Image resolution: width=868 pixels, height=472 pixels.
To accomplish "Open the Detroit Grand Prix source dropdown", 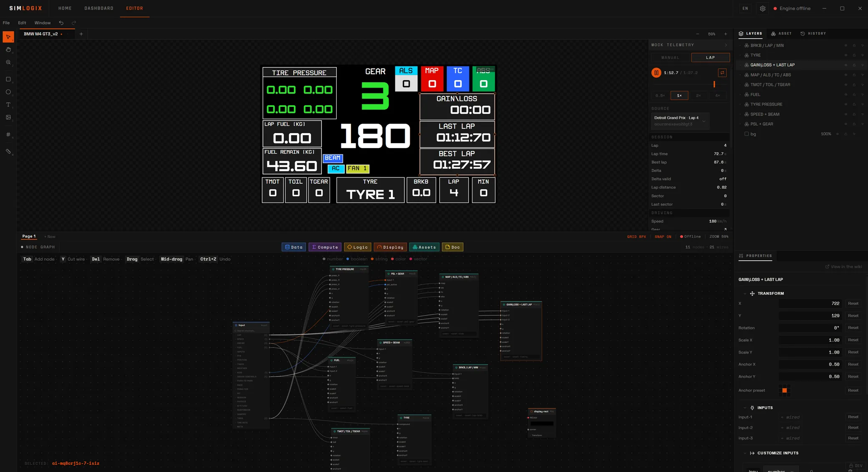I will (680, 121).
